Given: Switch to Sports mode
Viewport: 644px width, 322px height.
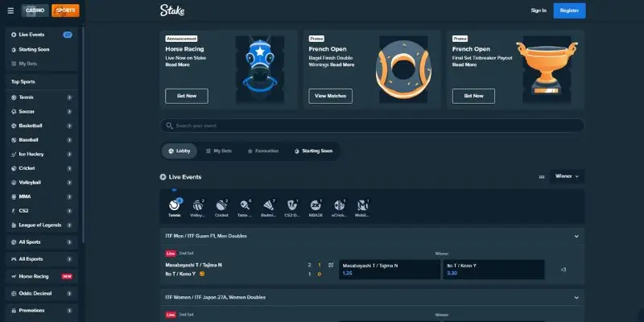Looking at the screenshot, I should click(x=66, y=10).
